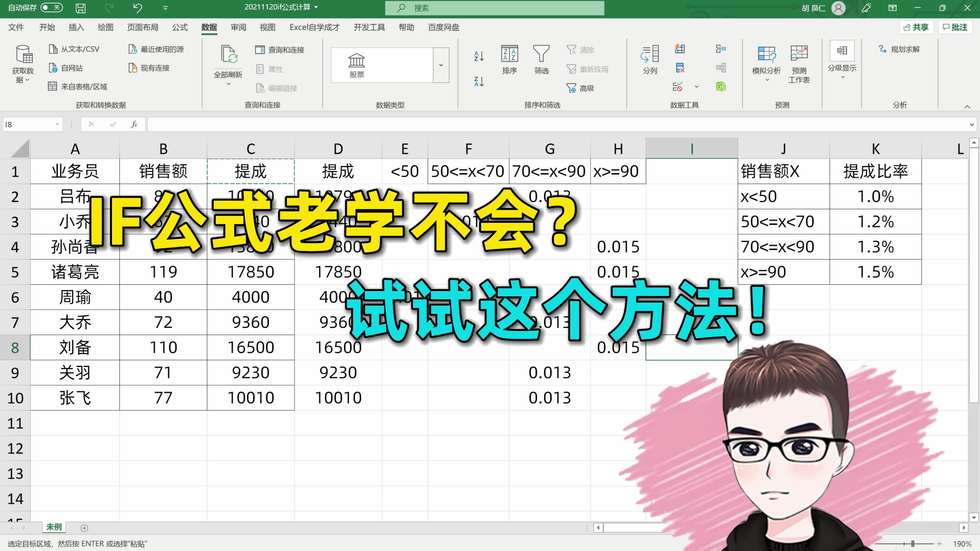
Task: Expand the formula bar chevron
Action: [x=972, y=124]
